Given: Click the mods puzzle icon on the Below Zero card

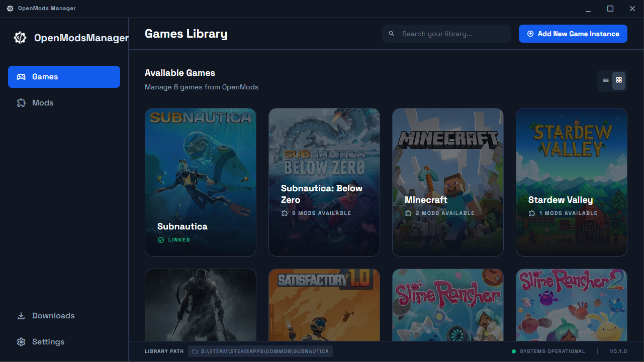Looking at the screenshot, I should point(285,213).
